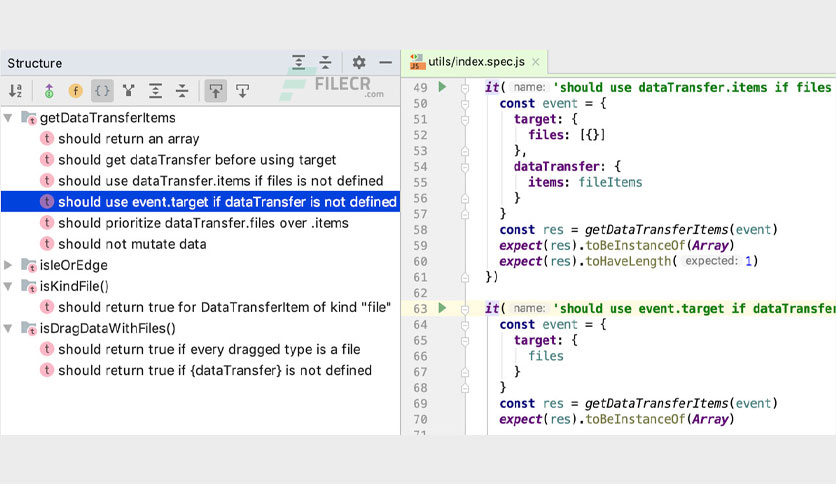The width and height of the screenshot is (836, 484).
Task: Collapse the isDragDataWithFiles() node
Action: coord(8,328)
